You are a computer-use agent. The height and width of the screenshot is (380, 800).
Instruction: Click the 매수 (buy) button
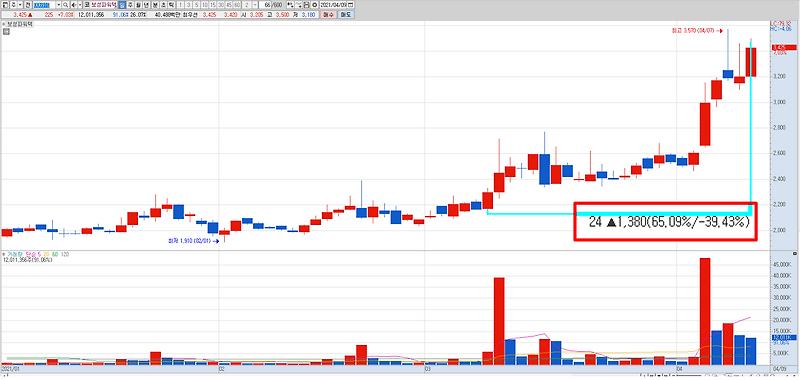329,15
